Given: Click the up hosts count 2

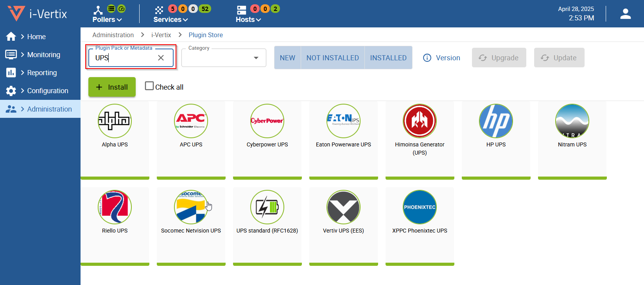Looking at the screenshot, I should click(x=275, y=9).
